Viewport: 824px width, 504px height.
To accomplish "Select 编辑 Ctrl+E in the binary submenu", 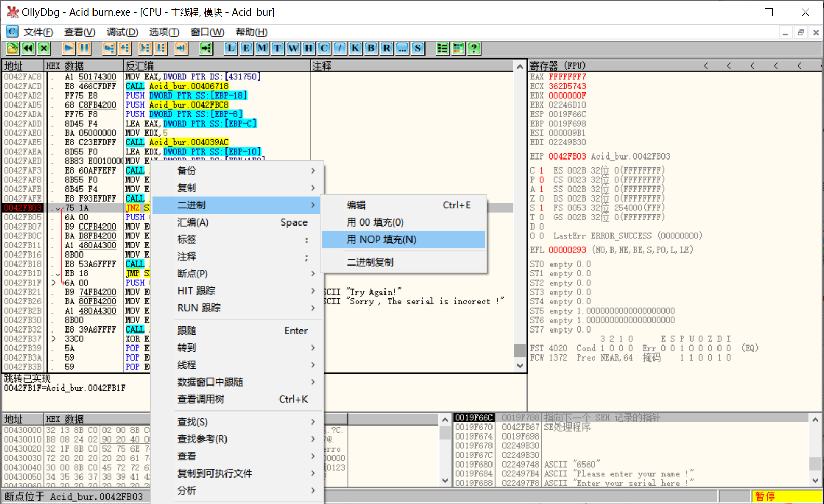I will coord(403,205).
